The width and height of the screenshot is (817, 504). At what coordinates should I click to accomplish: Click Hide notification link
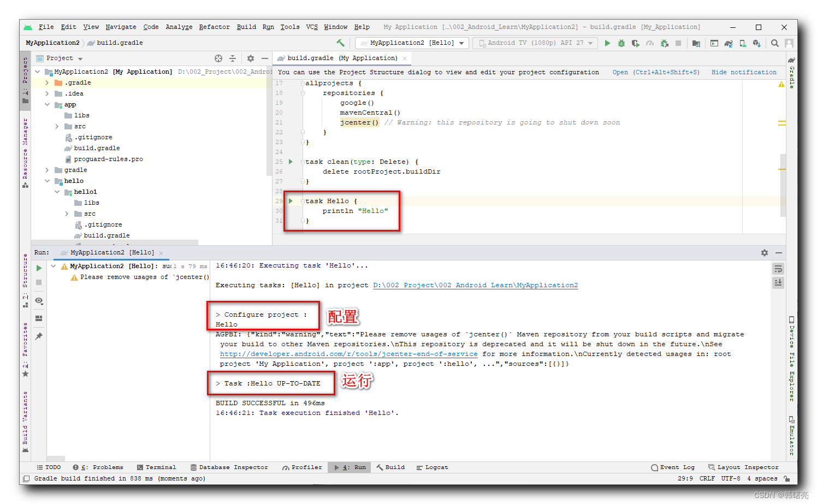pyautogui.click(x=744, y=72)
